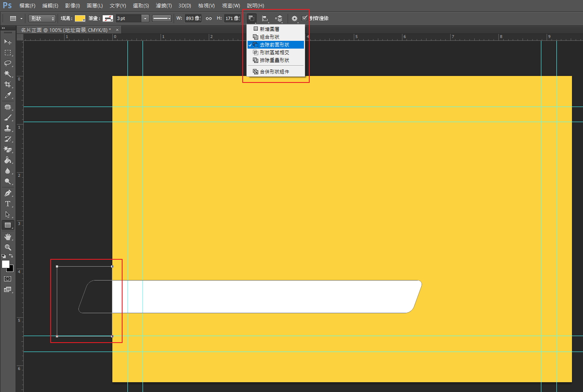Select the Type tool
This screenshot has height=392, width=583.
point(8,204)
